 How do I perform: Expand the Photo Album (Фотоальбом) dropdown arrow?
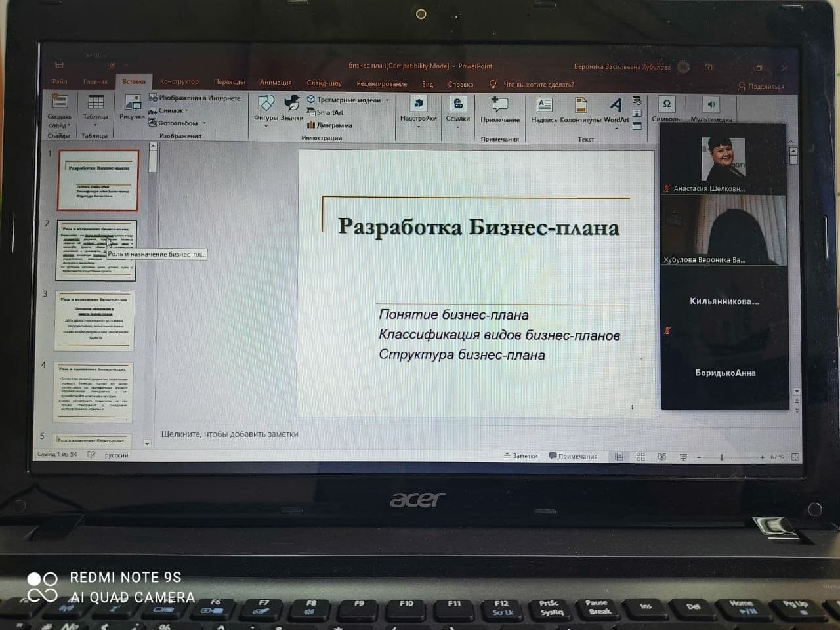pyautogui.click(x=204, y=123)
